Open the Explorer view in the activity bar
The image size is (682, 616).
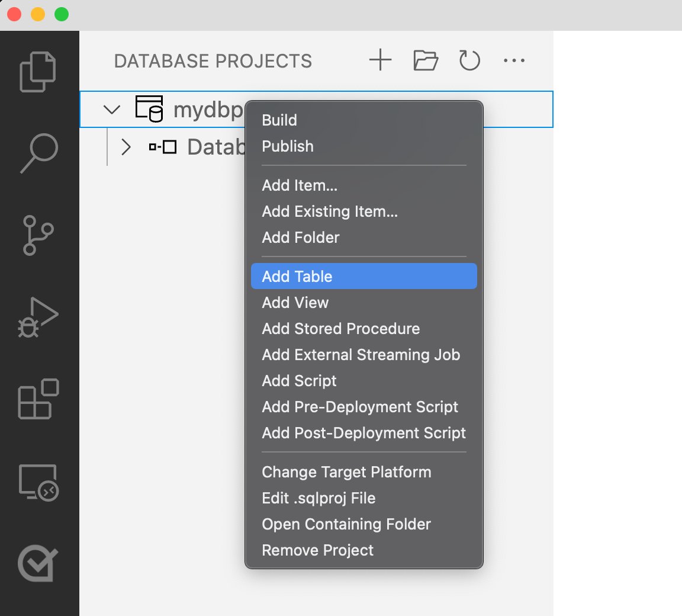pyautogui.click(x=39, y=71)
